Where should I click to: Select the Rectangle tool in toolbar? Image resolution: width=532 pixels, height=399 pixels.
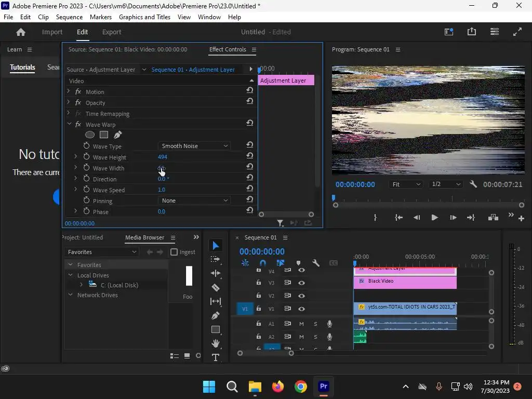pyautogui.click(x=216, y=329)
